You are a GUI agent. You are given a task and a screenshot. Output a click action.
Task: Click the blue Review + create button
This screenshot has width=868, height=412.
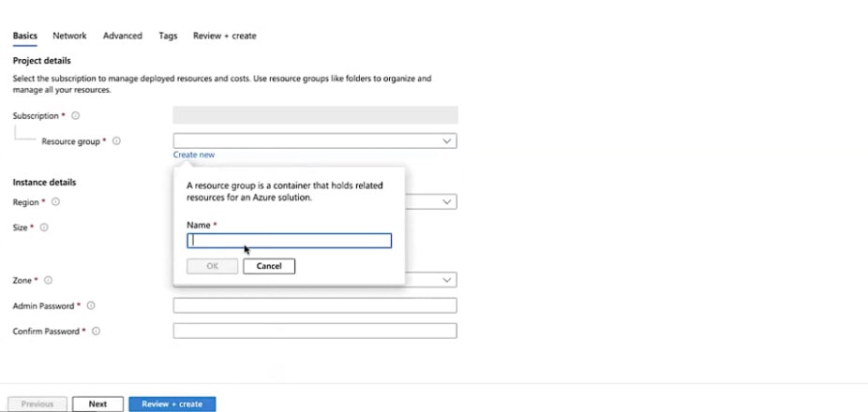(x=172, y=405)
